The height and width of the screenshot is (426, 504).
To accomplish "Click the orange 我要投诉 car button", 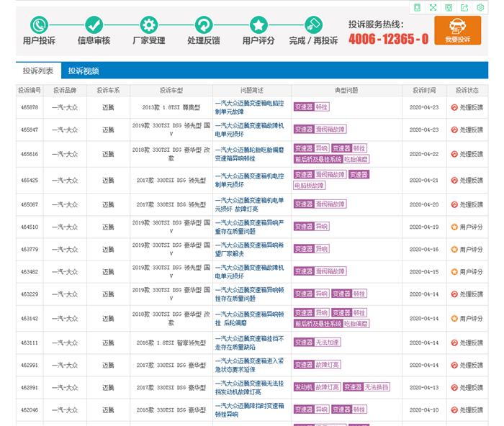I will click(x=458, y=30).
